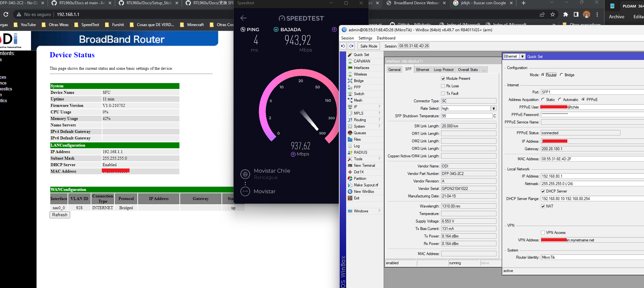Image resolution: width=644 pixels, height=288 pixels.
Task: Enable the VPN Access checkbox
Action: tap(543, 233)
